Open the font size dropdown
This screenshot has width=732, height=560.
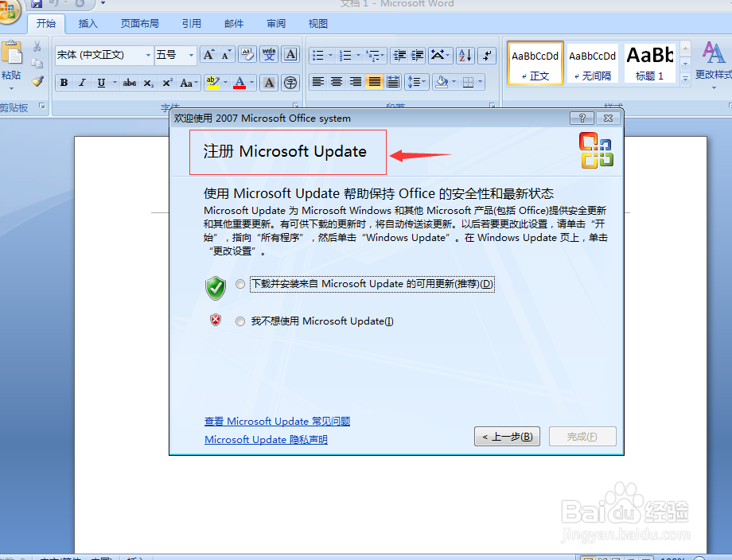pyautogui.click(x=191, y=55)
